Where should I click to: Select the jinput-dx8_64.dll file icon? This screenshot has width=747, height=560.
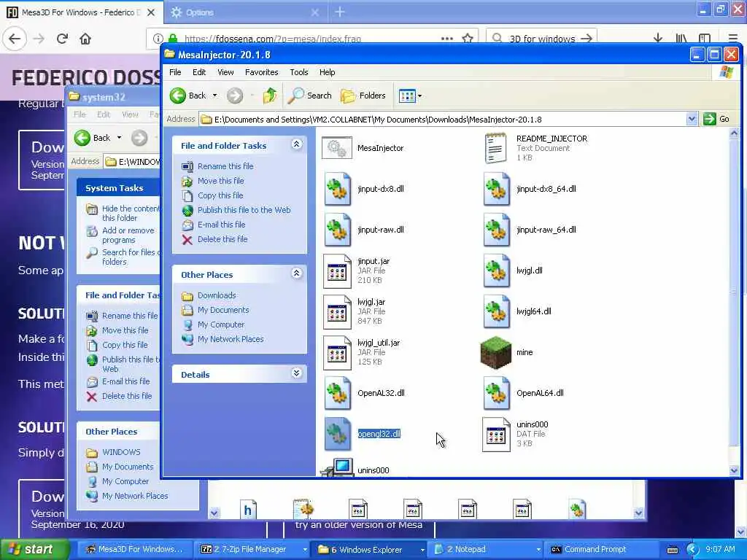[x=496, y=189]
